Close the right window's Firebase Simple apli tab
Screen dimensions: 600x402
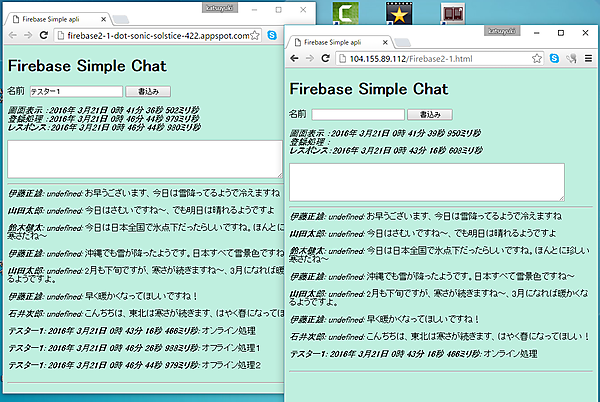385,42
